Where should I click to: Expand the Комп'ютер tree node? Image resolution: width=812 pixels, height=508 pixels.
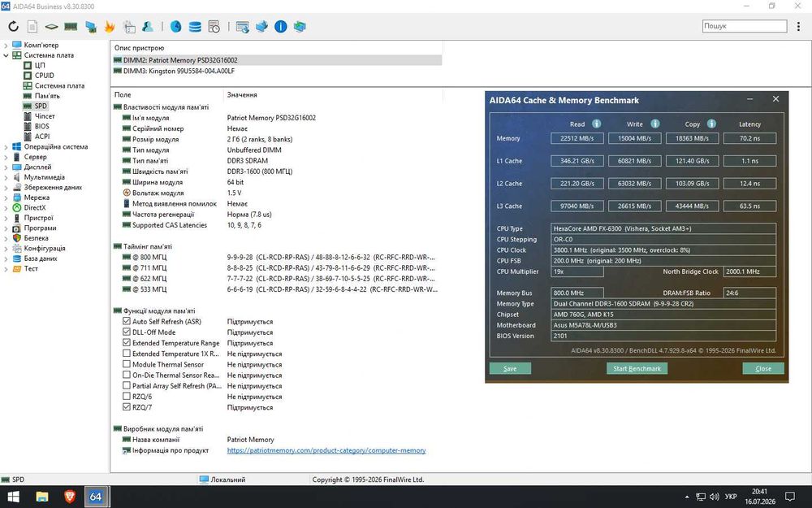[x=6, y=45]
